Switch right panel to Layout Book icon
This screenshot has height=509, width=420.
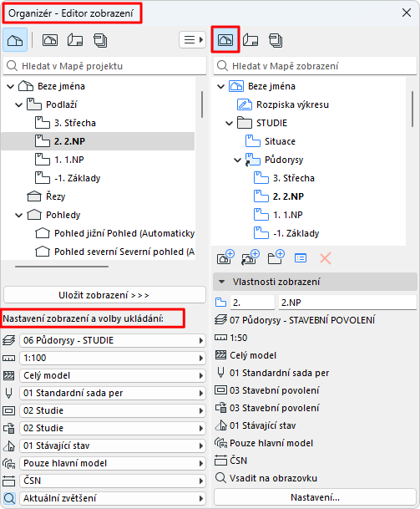(250, 40)
